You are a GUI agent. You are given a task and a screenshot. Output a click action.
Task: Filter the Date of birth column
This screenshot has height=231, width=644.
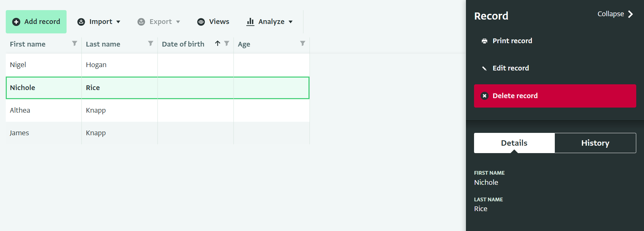(x=227, y=43)
